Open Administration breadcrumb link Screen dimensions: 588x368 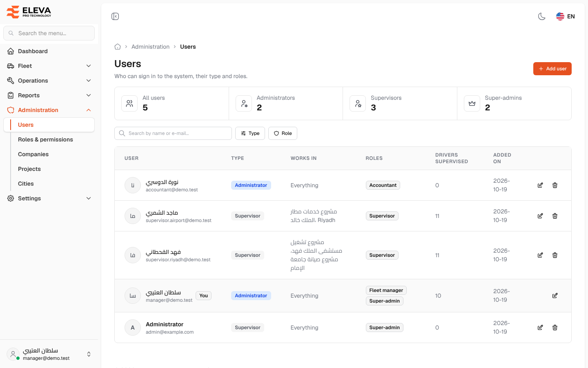click(x=150, y=47)
